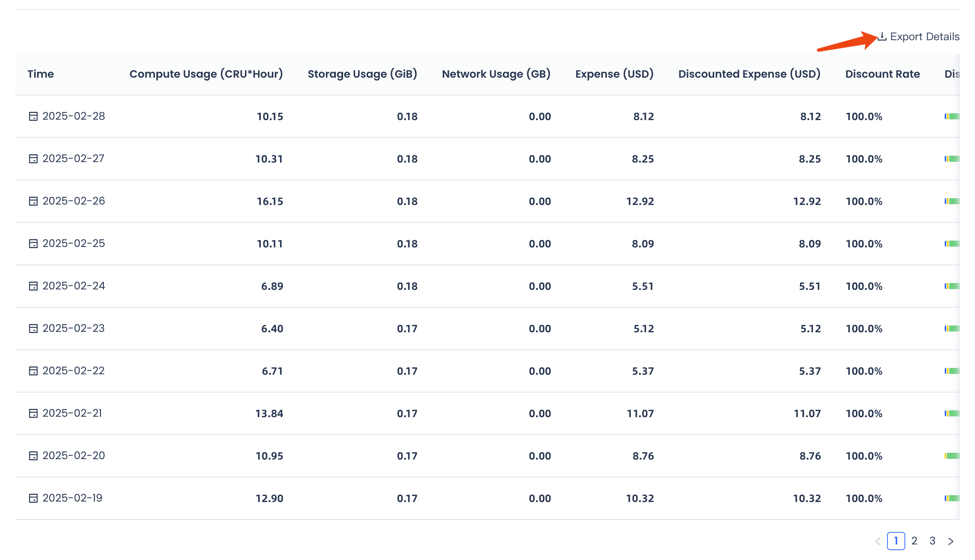Expand the 2025-02-22 row icon

(x=33, y=371)
